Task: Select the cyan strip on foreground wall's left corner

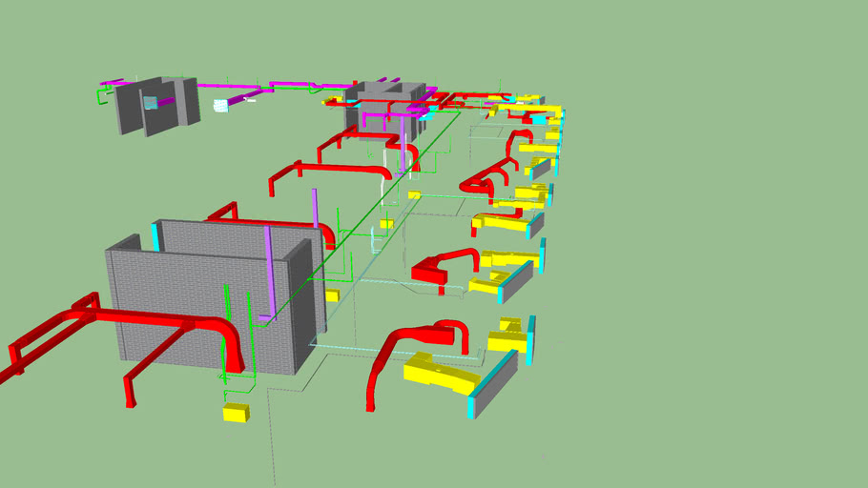Action: point(155,236)
